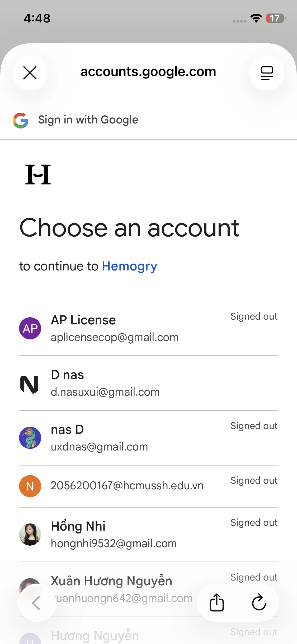Tap the Google logo icon

click(x=21, y=120)
